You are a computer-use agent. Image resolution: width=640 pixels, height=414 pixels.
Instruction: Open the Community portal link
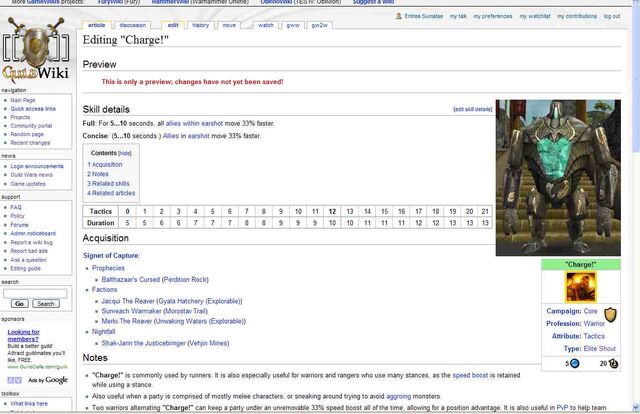31,126
